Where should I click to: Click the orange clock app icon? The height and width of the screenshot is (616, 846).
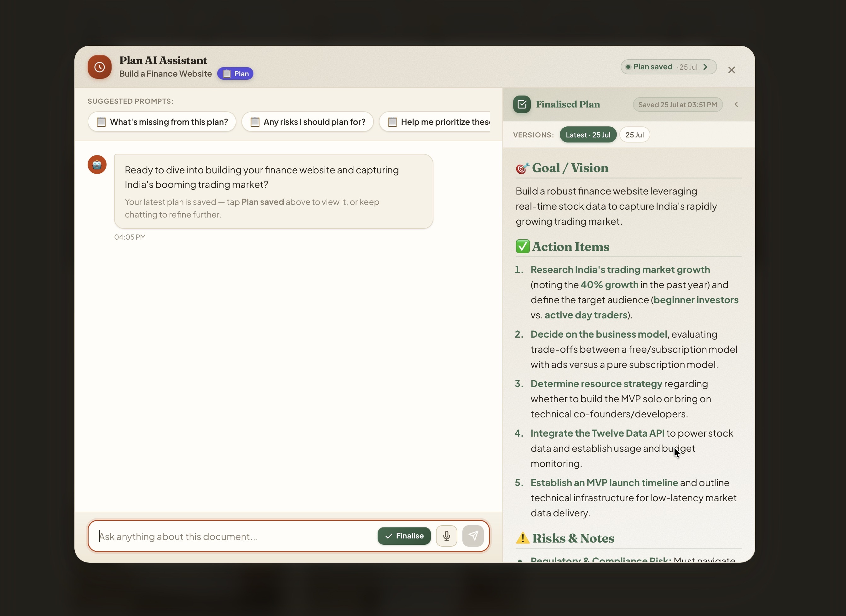100,67
